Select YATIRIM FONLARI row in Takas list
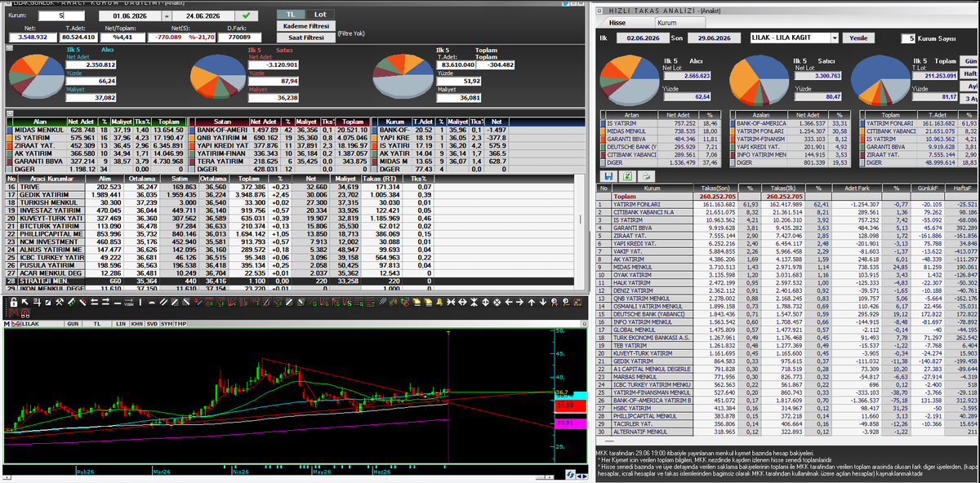 pos(788,204)
